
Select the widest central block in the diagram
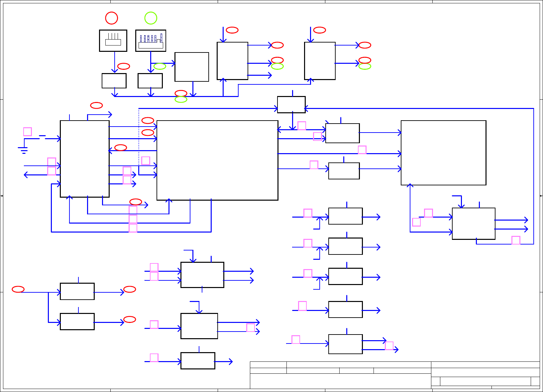pyautogui.click(x=217, y=160)
